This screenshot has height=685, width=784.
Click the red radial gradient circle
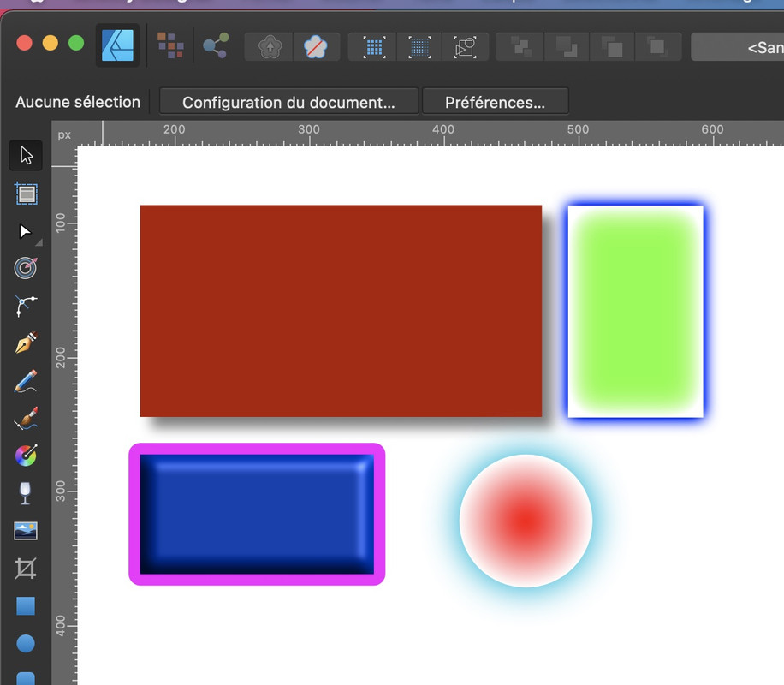(x=526, y=521)
